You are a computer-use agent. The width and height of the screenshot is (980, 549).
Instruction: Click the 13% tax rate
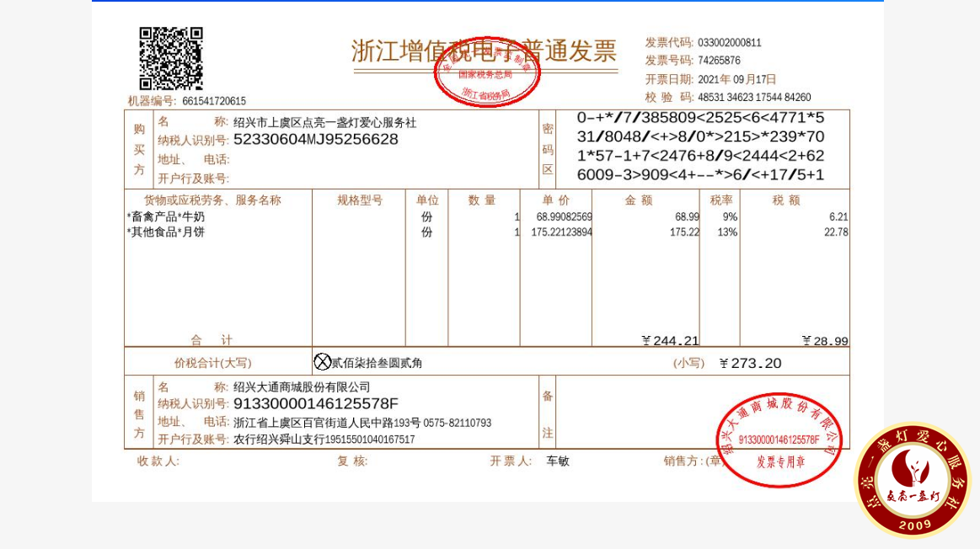tap(727, 232)
